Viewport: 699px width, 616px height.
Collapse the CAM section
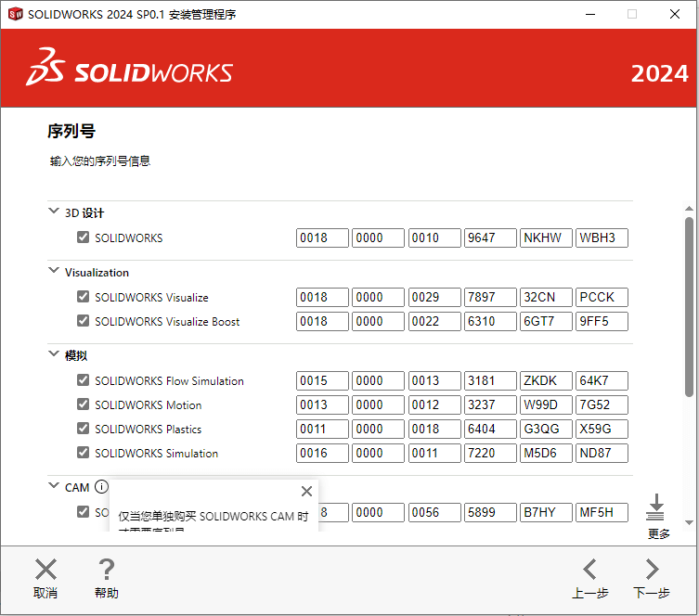tap(54, 485)
